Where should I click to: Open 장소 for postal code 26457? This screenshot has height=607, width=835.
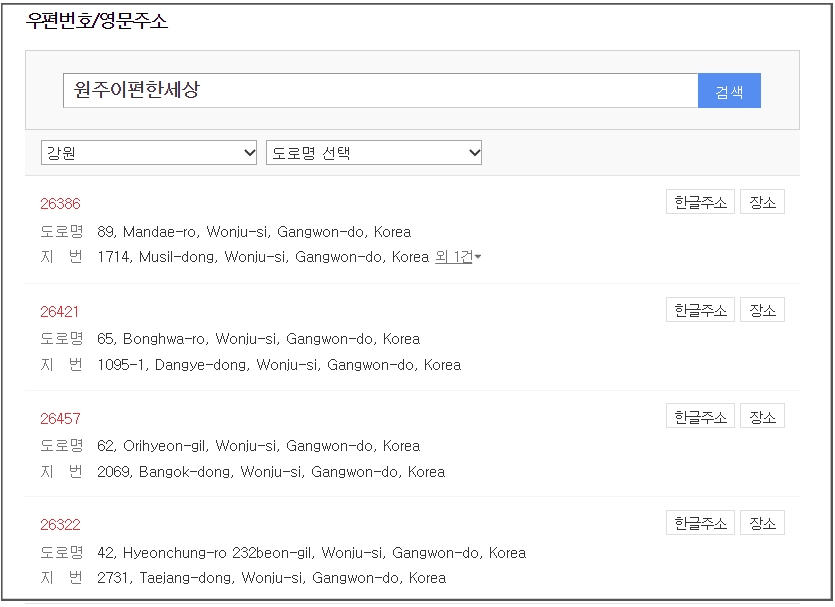pyautogui.click(x=763, y=416)
